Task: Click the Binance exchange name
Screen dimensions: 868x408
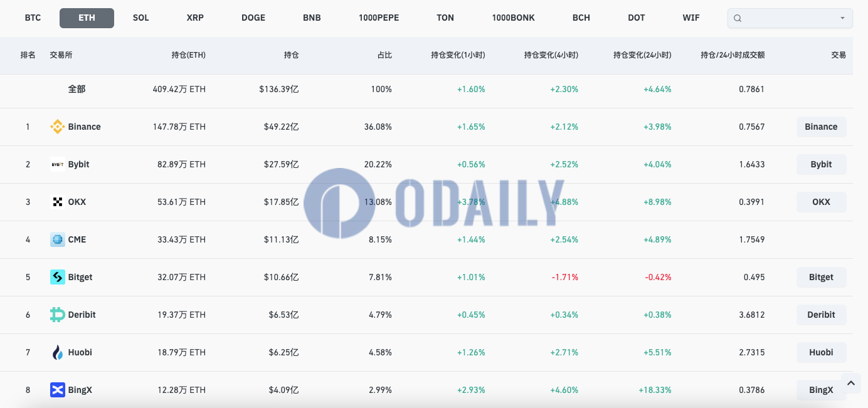Action: pyautogui.click(x=84, y=127)
